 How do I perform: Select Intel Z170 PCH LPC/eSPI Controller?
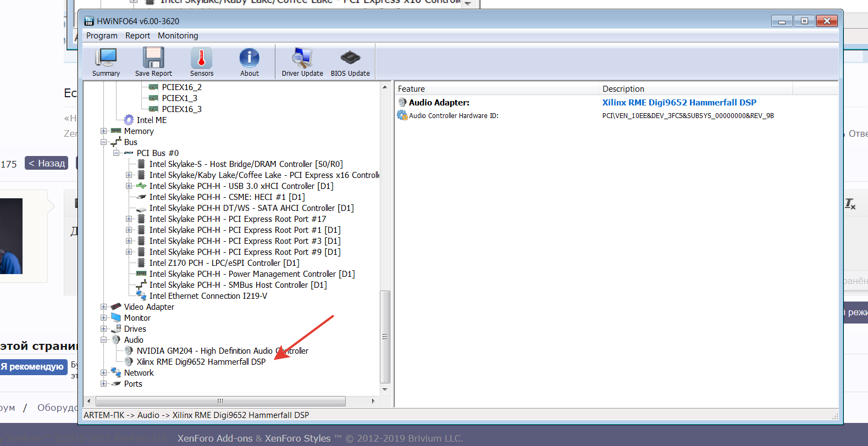click(x=224, y=263)
